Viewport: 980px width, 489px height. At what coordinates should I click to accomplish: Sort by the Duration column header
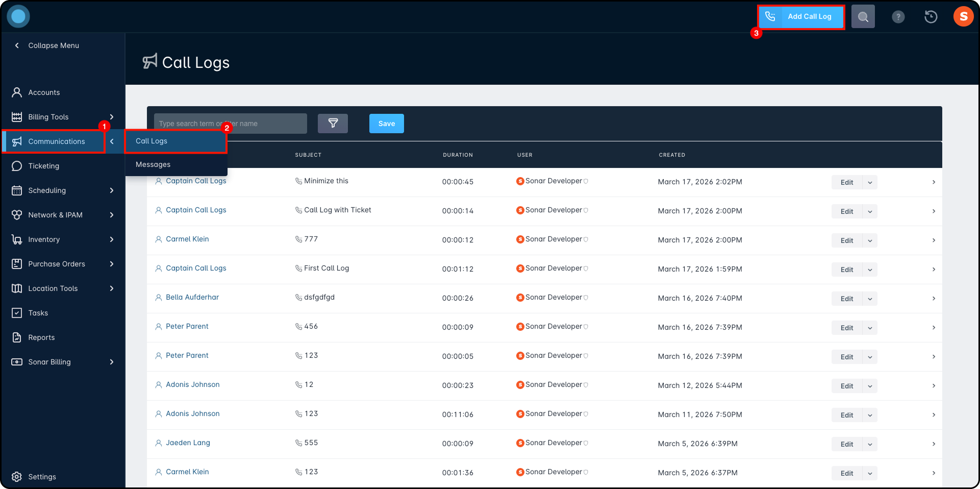[458, 155]
